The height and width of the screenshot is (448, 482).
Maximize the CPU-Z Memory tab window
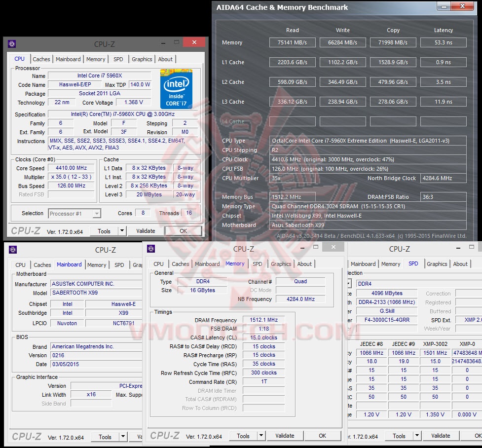pos(316,247)
